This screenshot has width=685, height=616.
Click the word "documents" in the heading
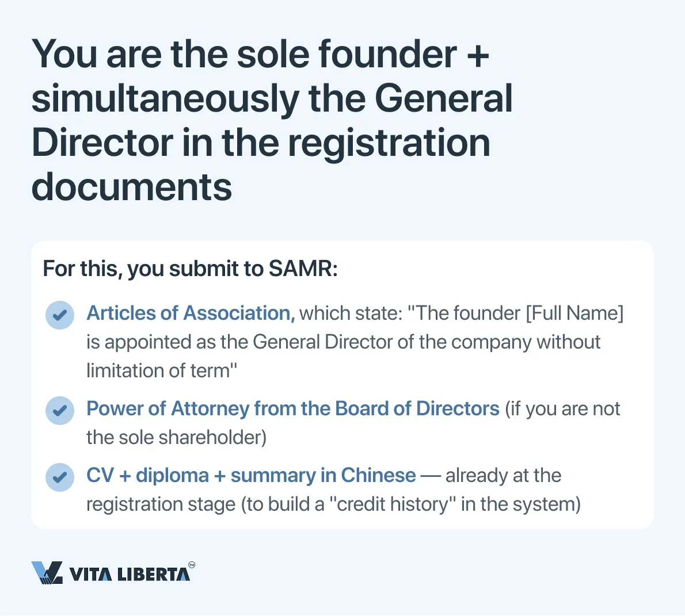[x=132, y=187]
